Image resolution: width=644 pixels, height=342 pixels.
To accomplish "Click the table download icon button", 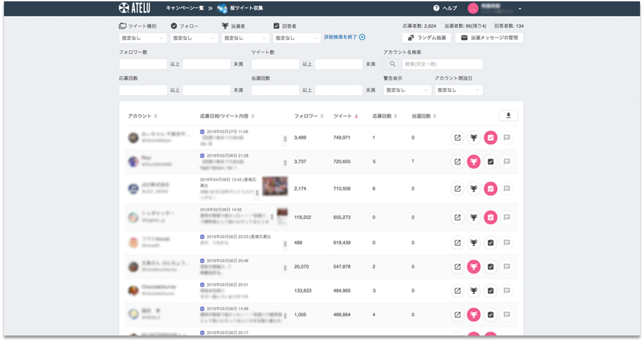I will [508, 116].
